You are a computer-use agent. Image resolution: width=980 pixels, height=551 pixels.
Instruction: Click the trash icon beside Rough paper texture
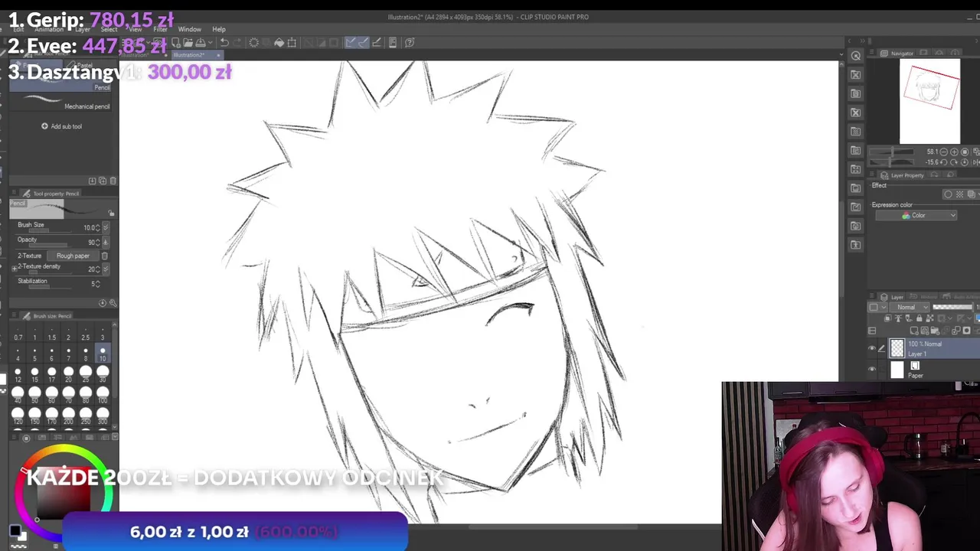[105, 256]
